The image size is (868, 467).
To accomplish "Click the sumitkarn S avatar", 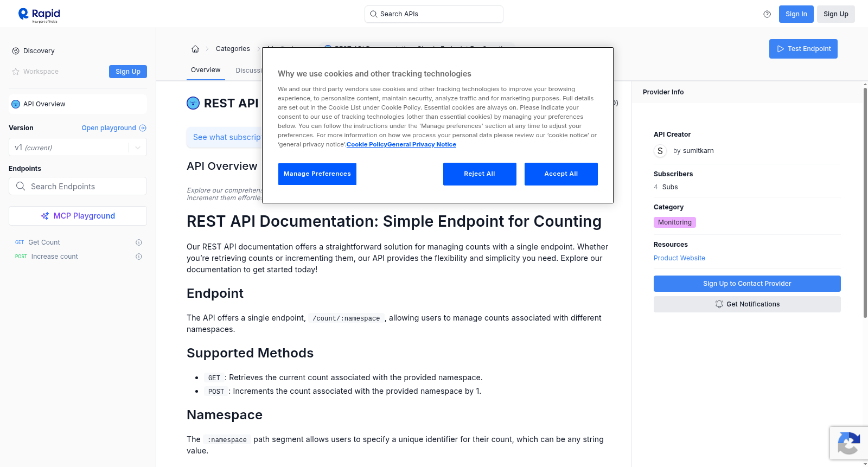I will click(660, 151).
